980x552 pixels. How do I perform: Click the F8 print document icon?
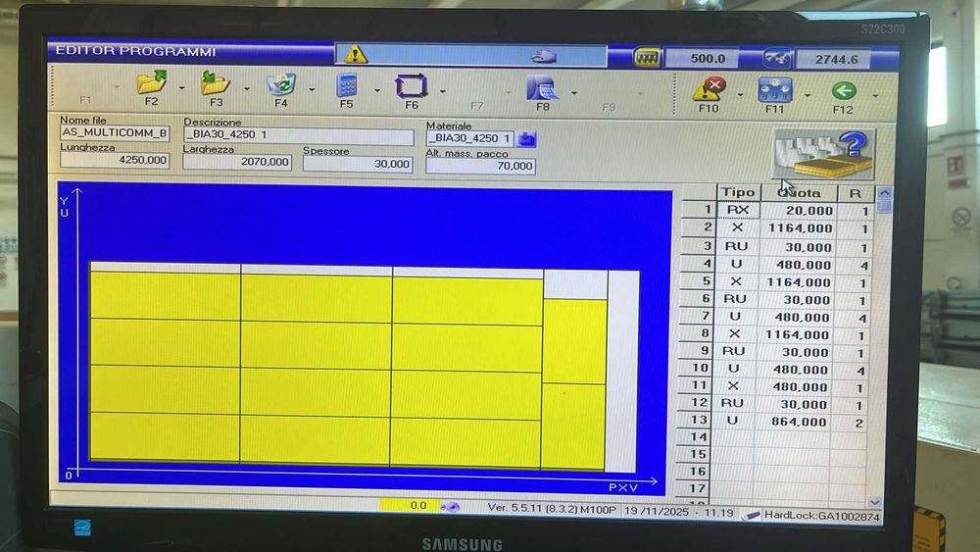[x=542, y=87]
